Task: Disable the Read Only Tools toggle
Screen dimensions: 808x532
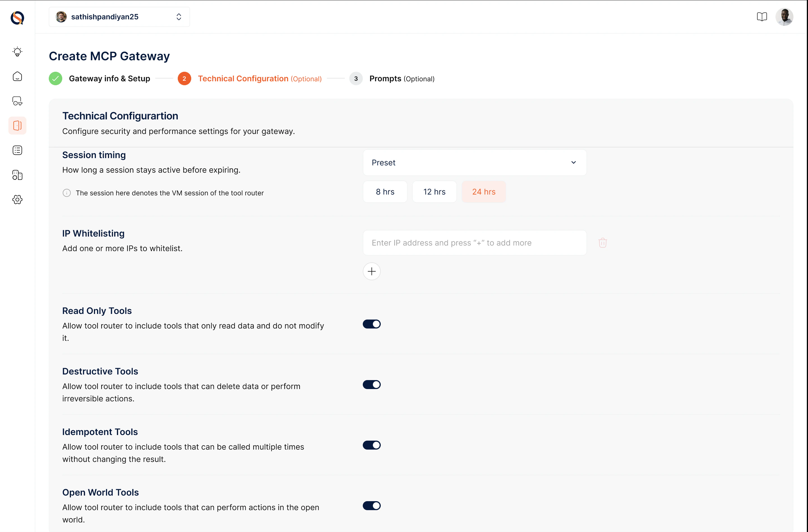Action: pyautogui.click(x=371, y=324)
